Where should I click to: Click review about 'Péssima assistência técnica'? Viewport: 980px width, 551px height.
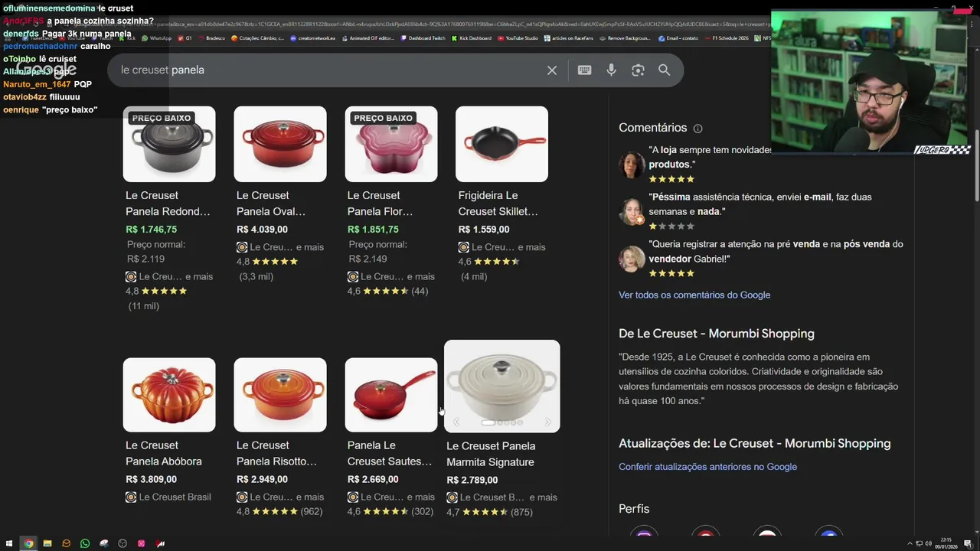pos(760,204)
